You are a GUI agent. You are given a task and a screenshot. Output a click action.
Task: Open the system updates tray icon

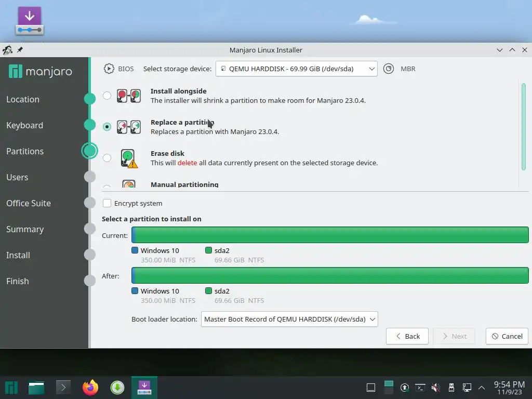click(x=404, y=388)
